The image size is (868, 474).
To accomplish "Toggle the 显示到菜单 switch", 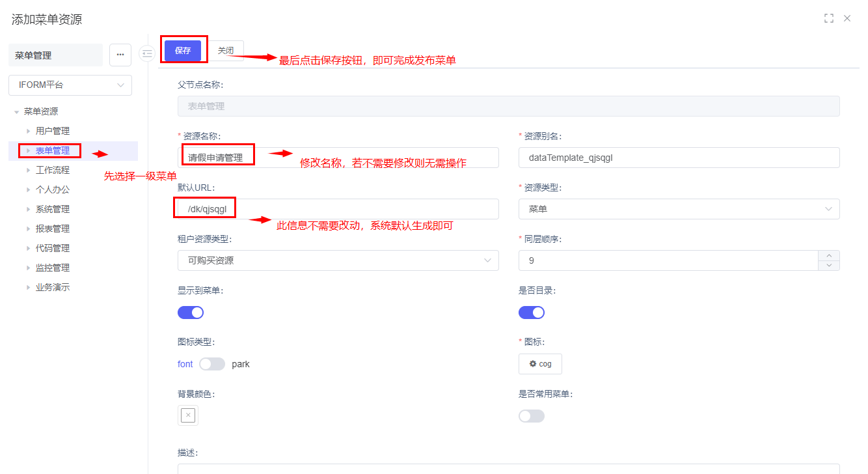I will (x=191, y=313).
